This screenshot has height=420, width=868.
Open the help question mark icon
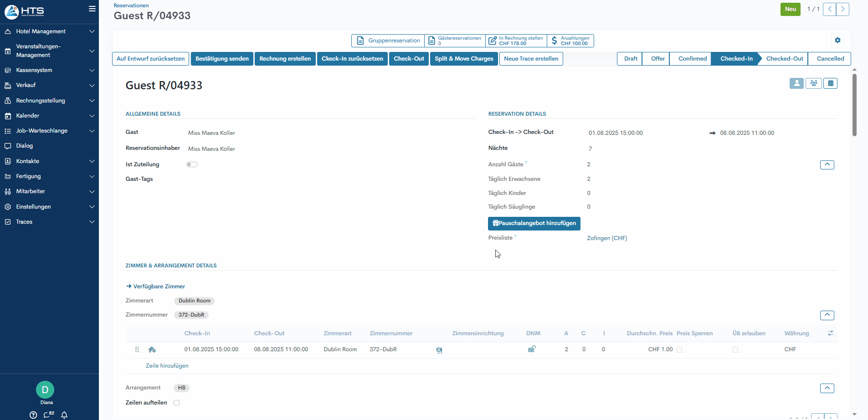pyautogui.click(x=33, y=415)
